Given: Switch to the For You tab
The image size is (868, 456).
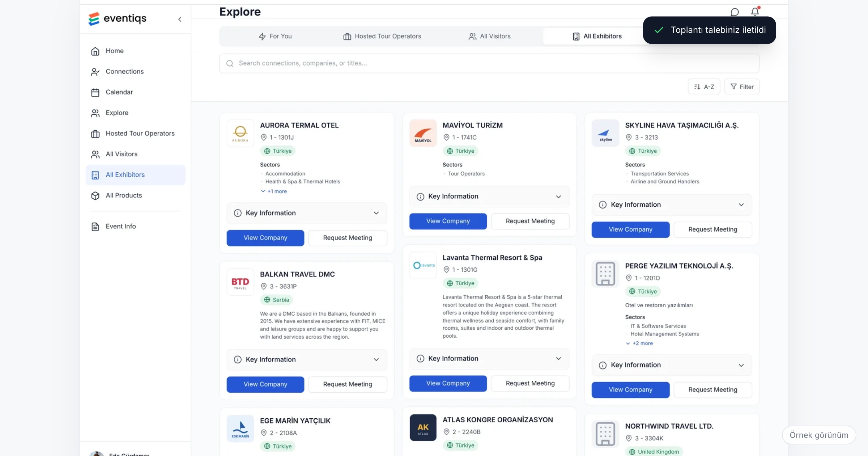Looking at the screenshot, I should pyautogui.click(x=275, y=36).
